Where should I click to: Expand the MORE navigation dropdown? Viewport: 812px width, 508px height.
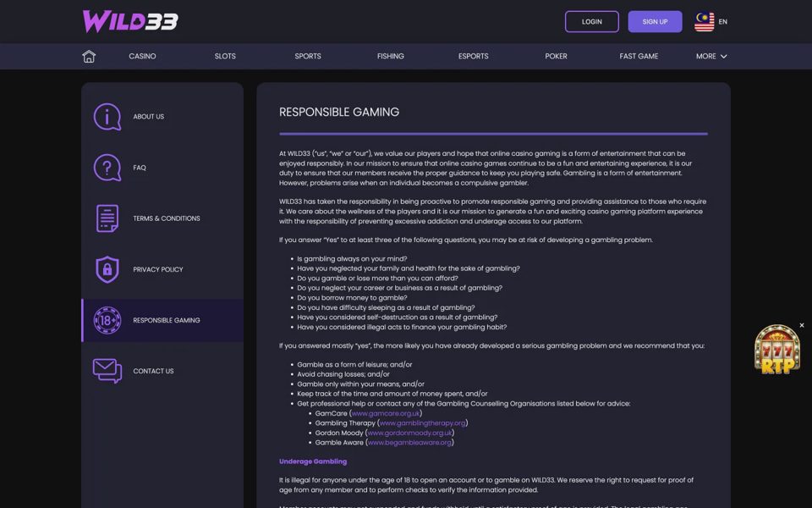click(x=711, y=56)
